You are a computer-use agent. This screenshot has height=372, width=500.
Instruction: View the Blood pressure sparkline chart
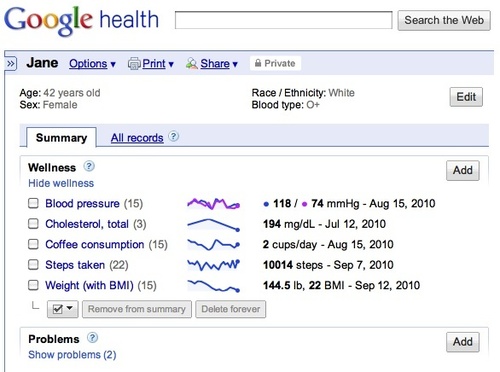214,203
